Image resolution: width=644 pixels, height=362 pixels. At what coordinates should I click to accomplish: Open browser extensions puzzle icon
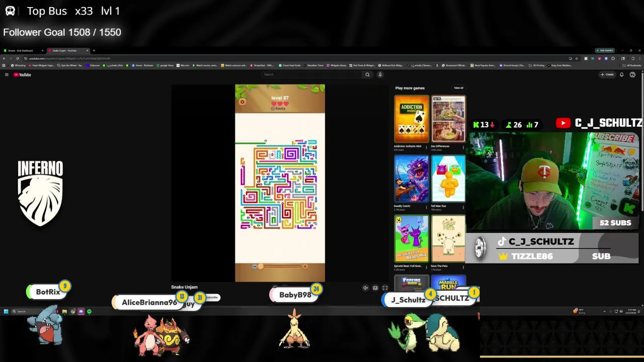click(x=613, y=58)
